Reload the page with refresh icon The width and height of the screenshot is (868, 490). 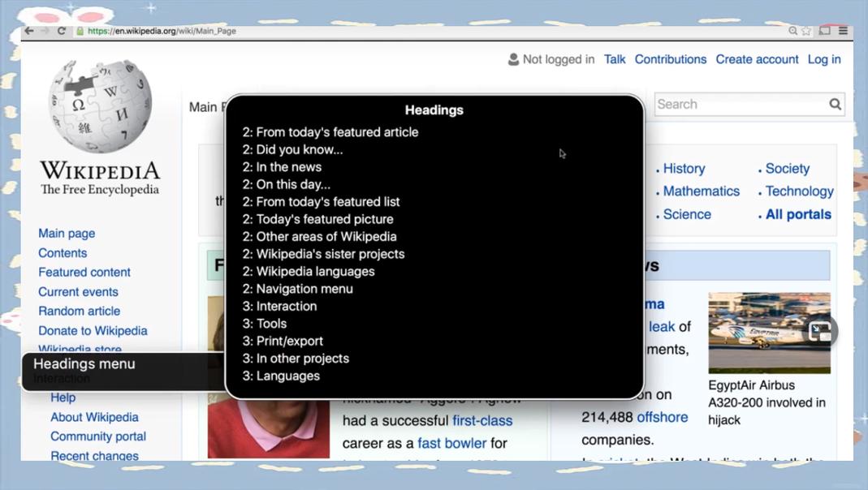[61, 31]
